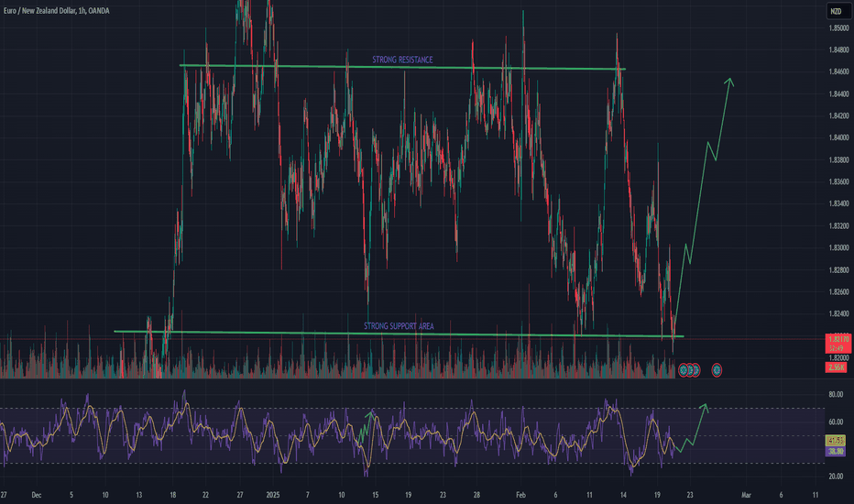Select the green support trend line

399,334
